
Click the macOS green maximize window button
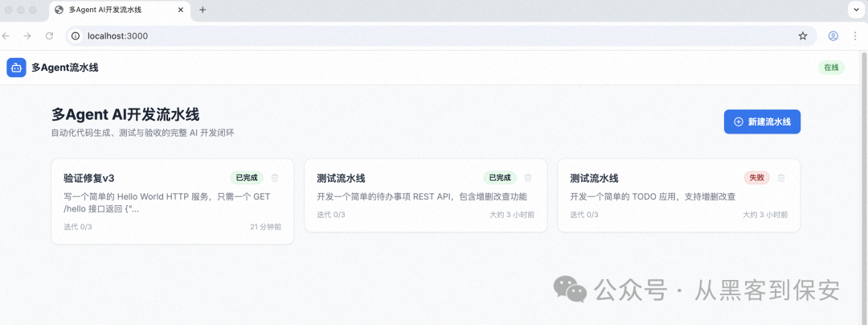point(33,10)
